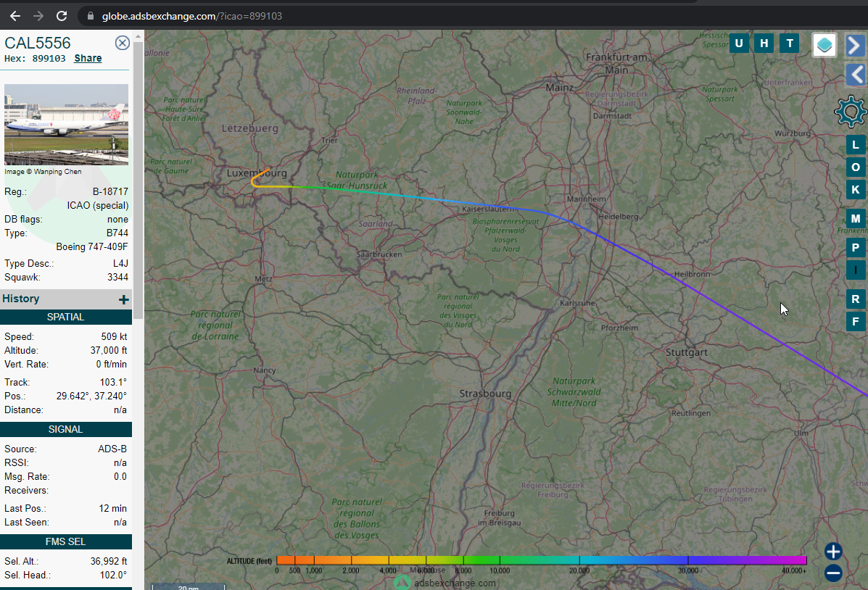
Task: Click the Stuttgart label on the map
Action: [687, 352]
